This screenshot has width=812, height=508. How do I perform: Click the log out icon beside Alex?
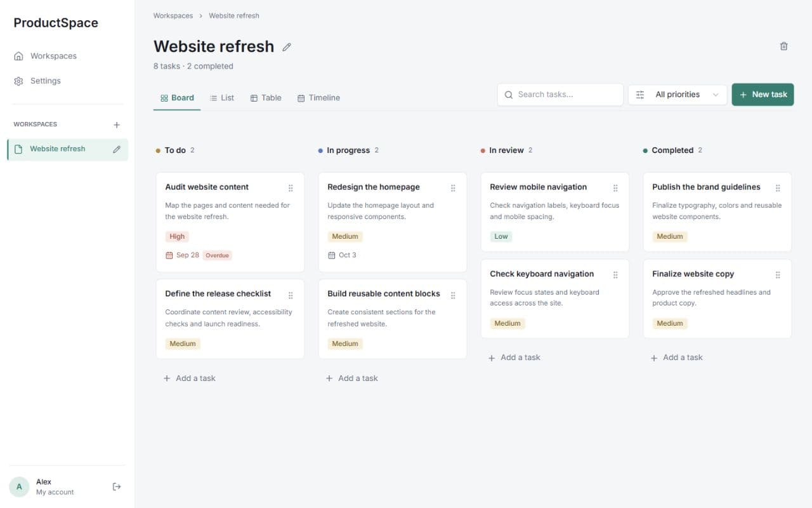tap(117, 486)
